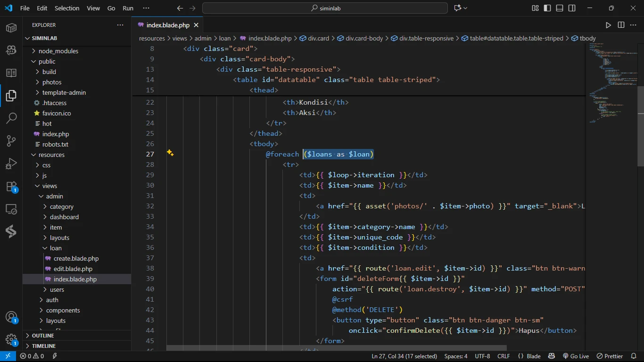Open the Run and Debug view
This screenshot has height=362, width=644.
[x=11, y=164]
